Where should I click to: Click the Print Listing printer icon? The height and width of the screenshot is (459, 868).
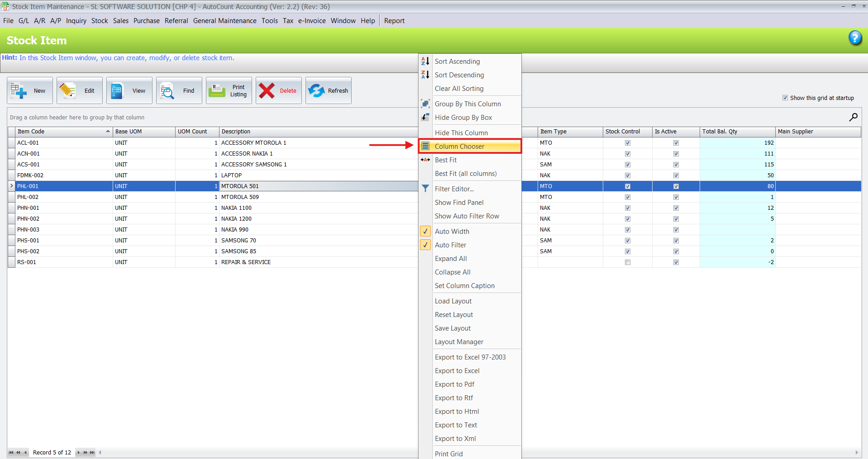coord(217,91)
